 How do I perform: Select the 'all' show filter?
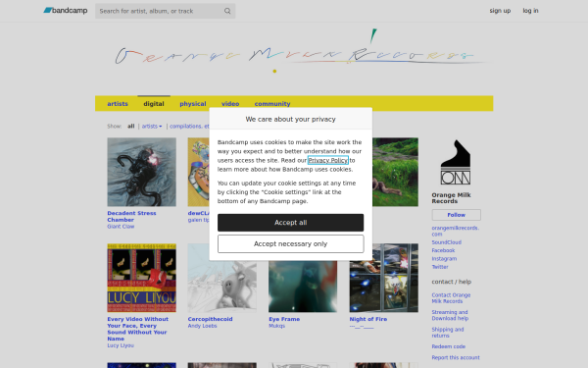tap(131, 127)
